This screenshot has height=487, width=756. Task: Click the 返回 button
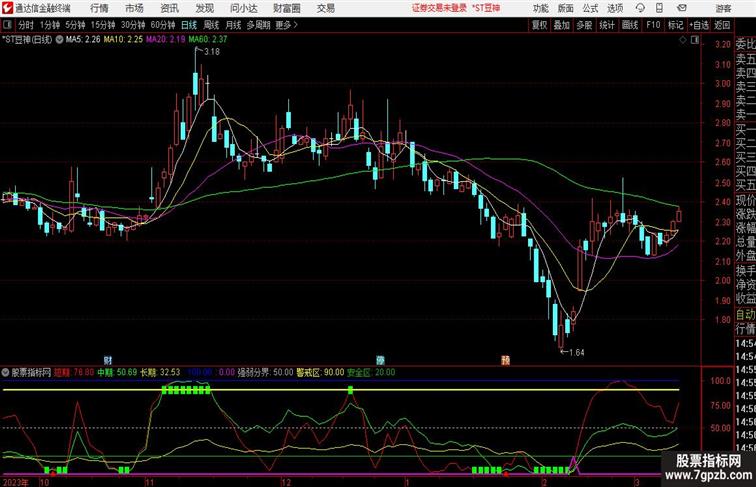click(722, 25)
